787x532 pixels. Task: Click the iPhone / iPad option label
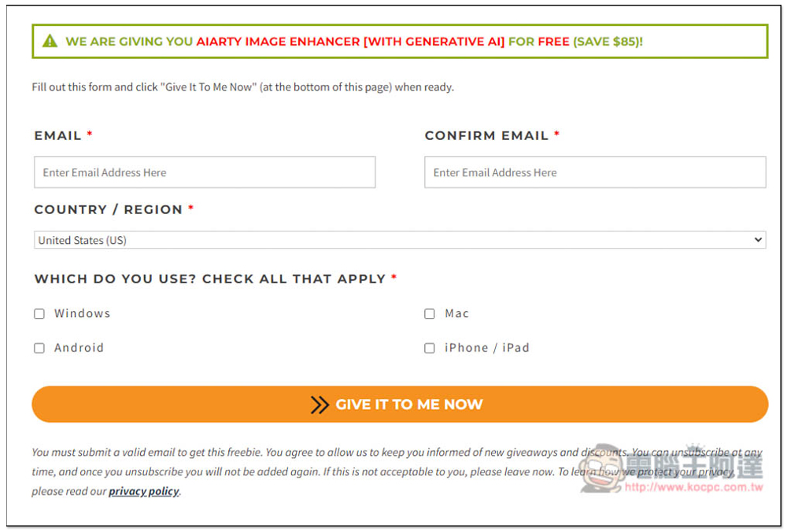[x=487, y=347]
